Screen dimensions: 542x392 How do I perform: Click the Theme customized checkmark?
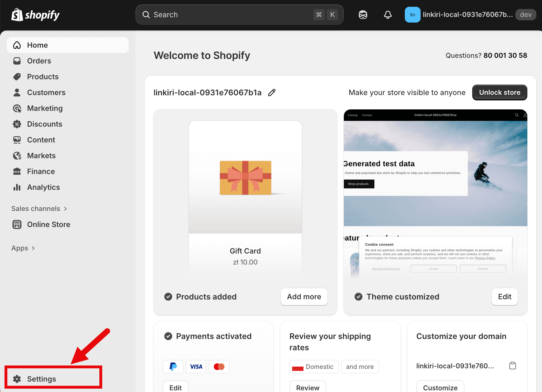(x=359, y=297)
